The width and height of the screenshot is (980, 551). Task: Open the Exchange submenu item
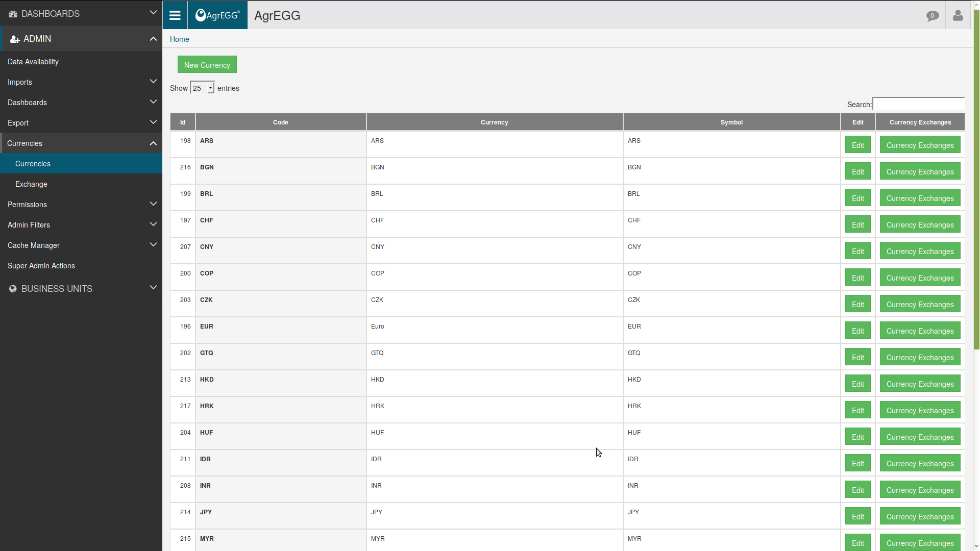(x=81, y=184)
